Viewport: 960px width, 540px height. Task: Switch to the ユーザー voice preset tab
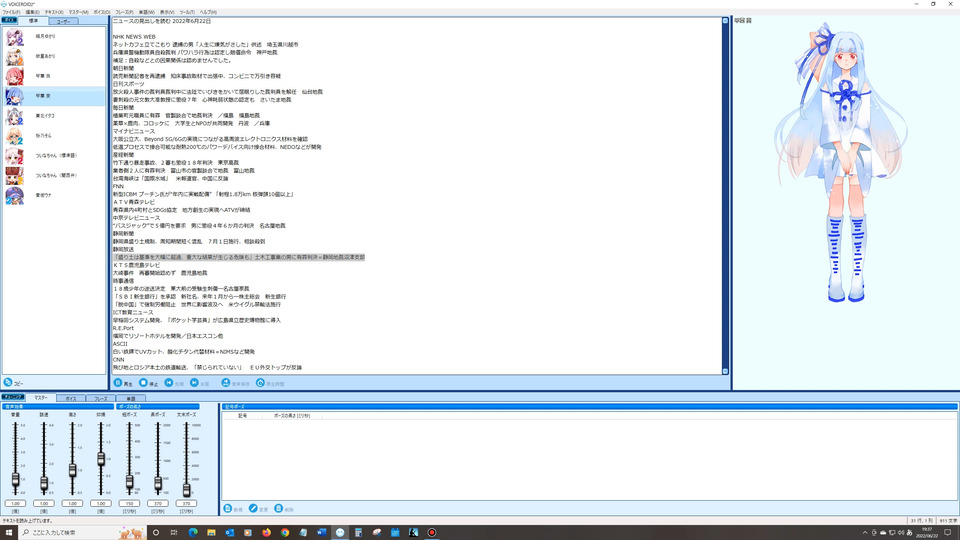pos(63,21)
